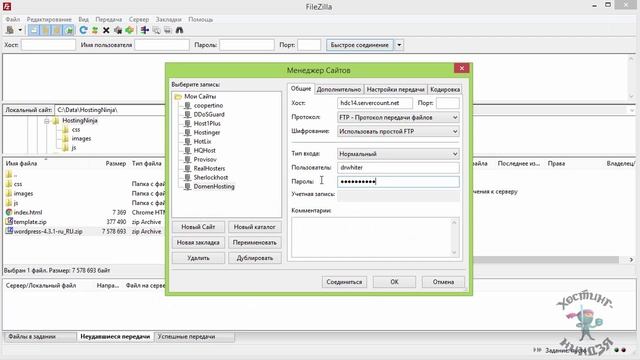Select the Общие tab
This screenshot has width=640, height=360.
[301, 89]
